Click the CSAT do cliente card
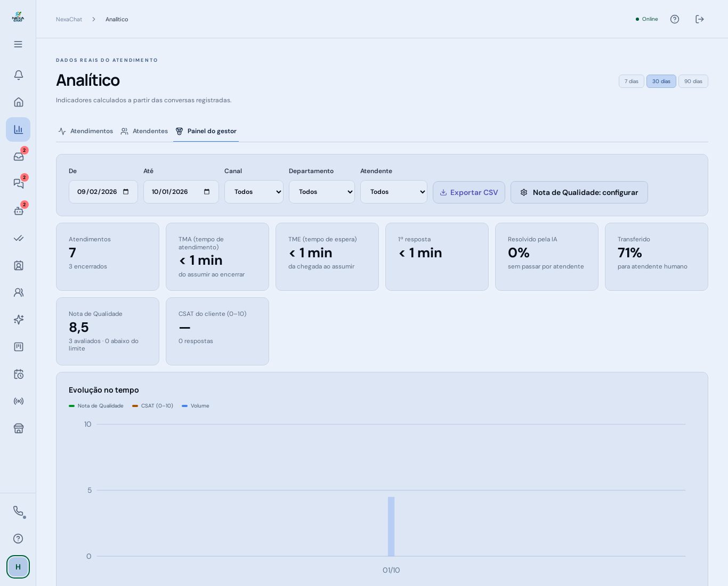728x586 pixels. pyautogui.click(x=217, y=331)
